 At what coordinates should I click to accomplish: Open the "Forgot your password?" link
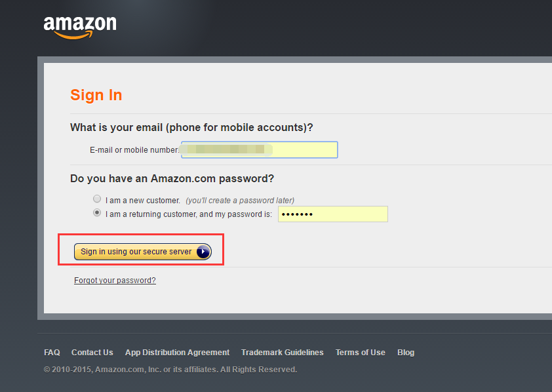(x=115, y=281)
